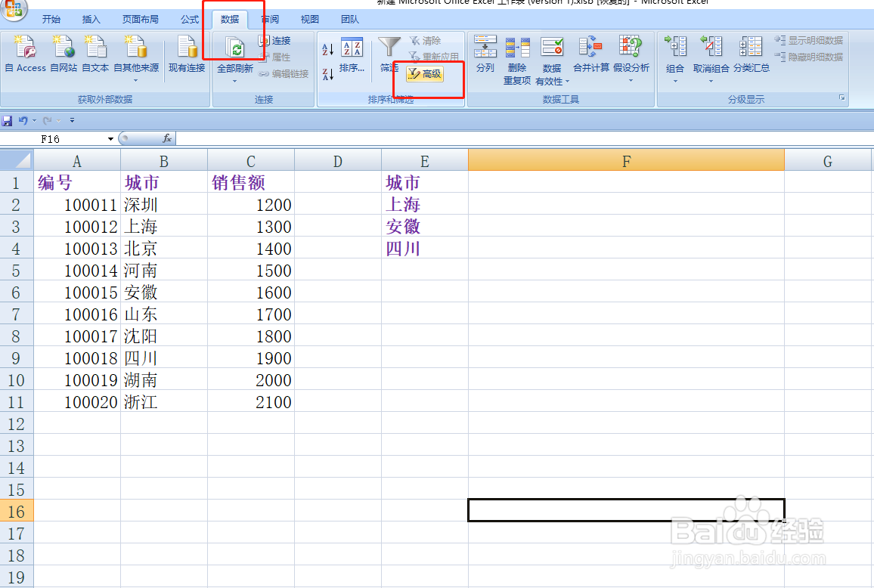Click cell B2 深圳
This screenshot has height=588, width=874.
[x=164, y=205]
